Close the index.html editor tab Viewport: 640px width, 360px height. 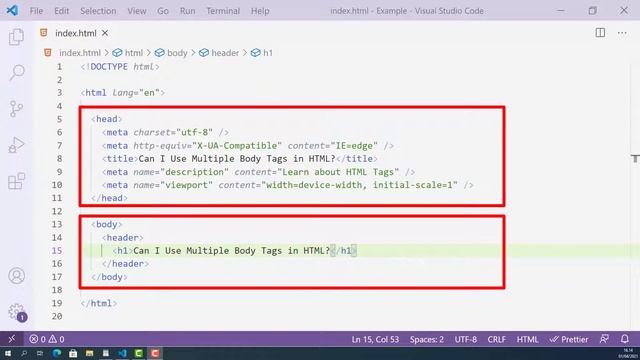coord(105,33)
